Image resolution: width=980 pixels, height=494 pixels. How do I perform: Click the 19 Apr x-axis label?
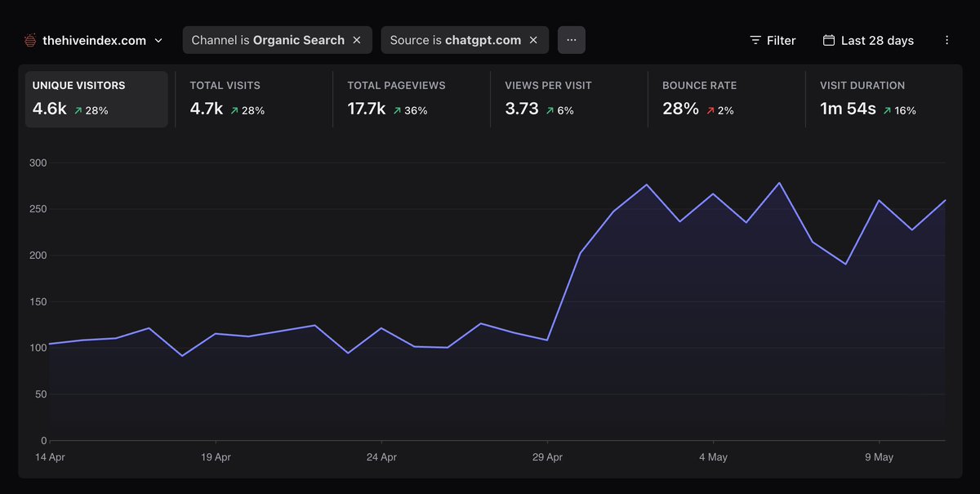[x=216, y=457]
